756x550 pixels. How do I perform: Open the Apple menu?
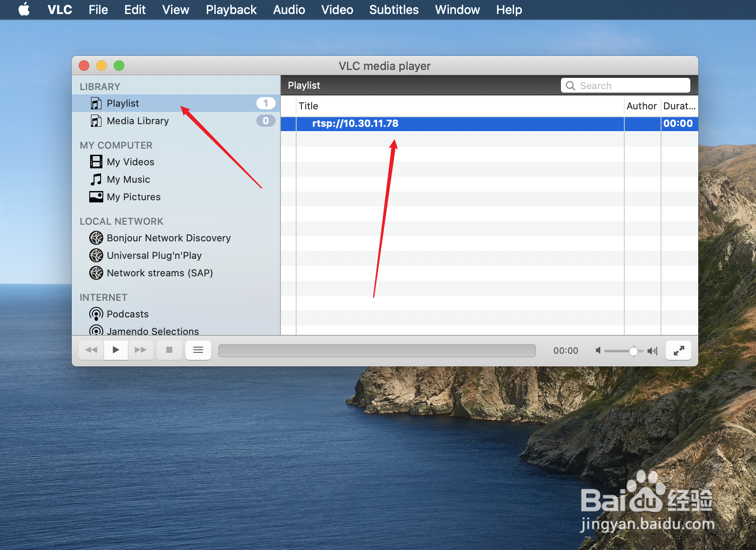[x=24, y=9]
